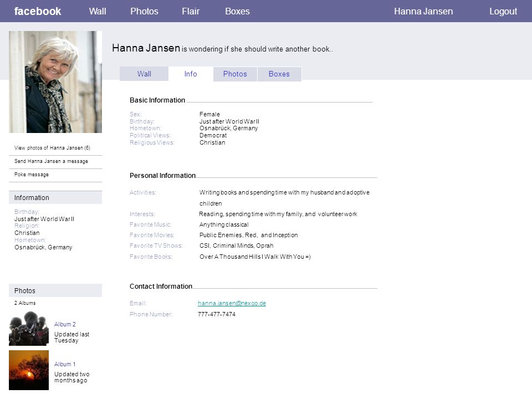Click Hanna Jansen's profile picture

55,82
